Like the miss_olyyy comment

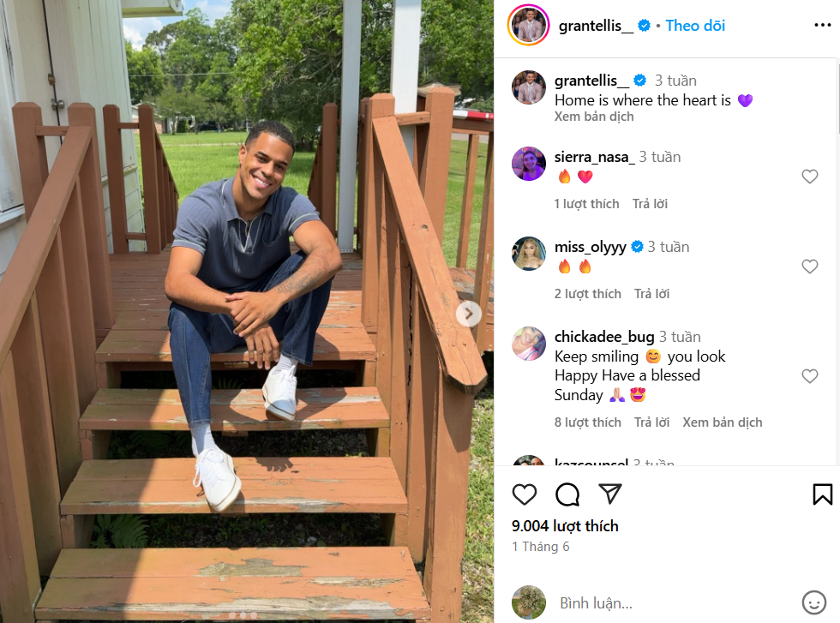[809, 267]
